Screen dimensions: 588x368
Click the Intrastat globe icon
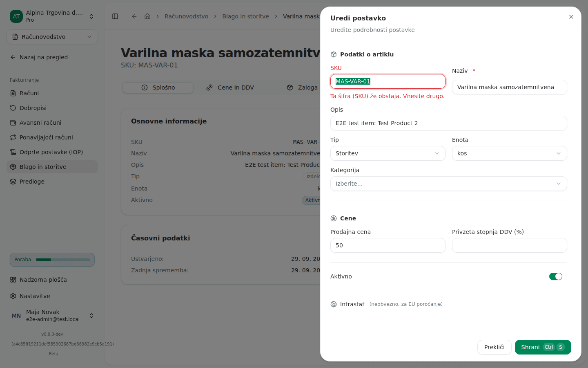click(x=334, y=304)
